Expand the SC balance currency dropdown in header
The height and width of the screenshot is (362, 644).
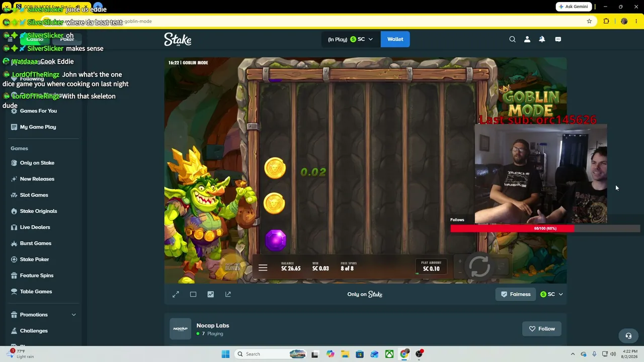tap(350, 39)
